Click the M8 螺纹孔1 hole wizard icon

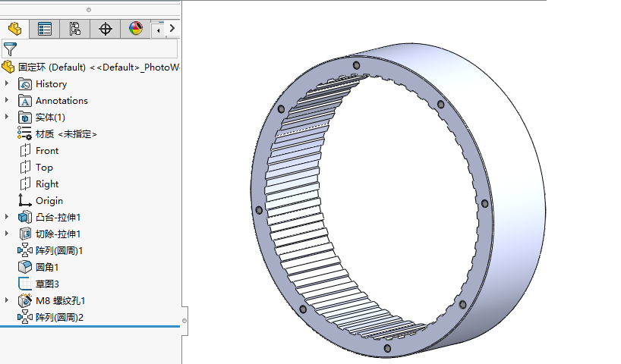point(24,300)
